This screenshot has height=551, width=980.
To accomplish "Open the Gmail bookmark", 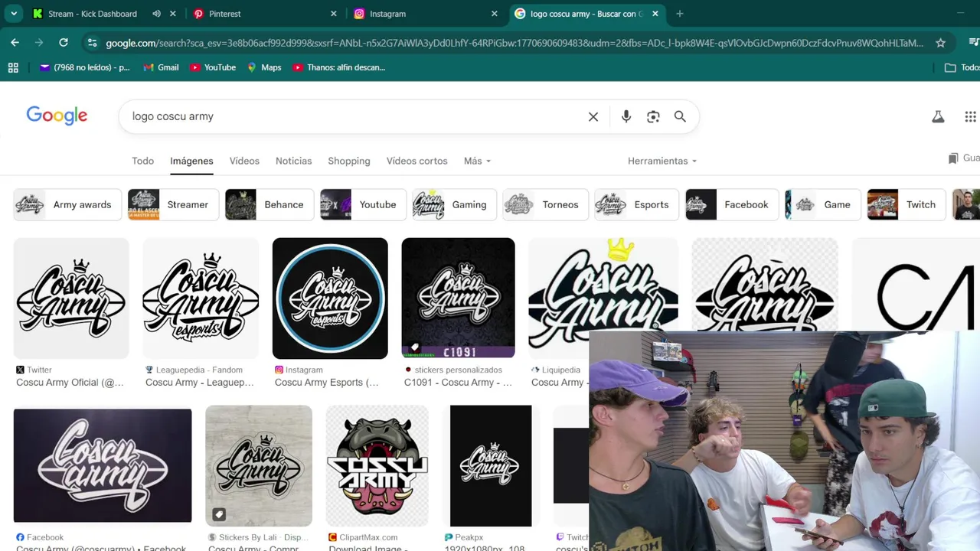I will point(161,67).
